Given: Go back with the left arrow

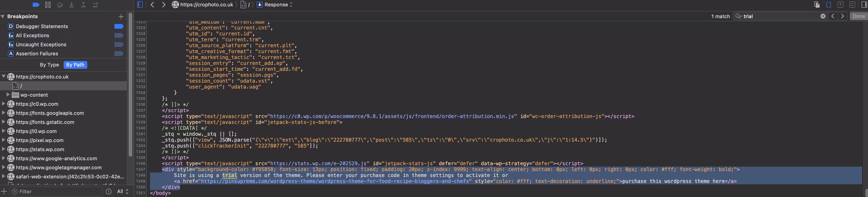Looking at the screenshot, I should (x=152, y=5).
